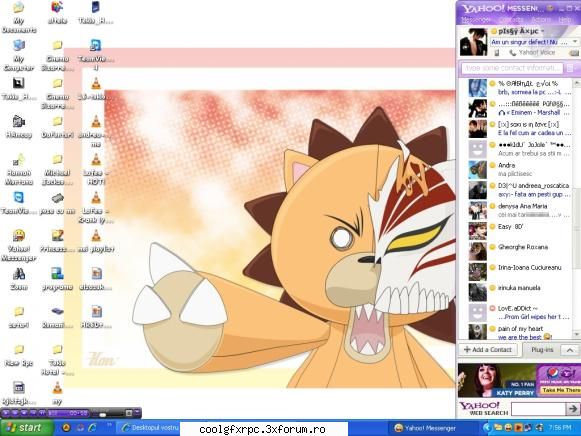The width and height of the screenshot is (581, 436).
Task: Select the 'New Rpc' folder icon
Action: tap(19, 355)
